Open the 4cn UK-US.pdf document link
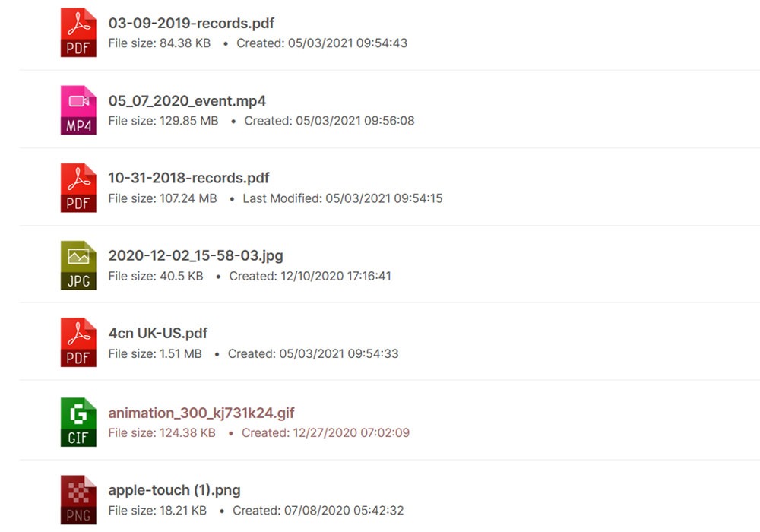Viewport: 760px width, 532px height. (x=158, y=334)
